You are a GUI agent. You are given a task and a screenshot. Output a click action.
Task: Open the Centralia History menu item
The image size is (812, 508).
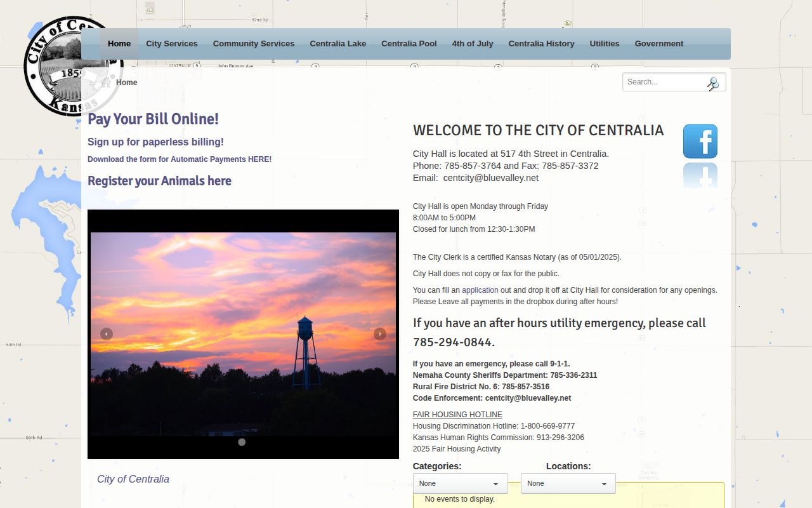point(542,44)
